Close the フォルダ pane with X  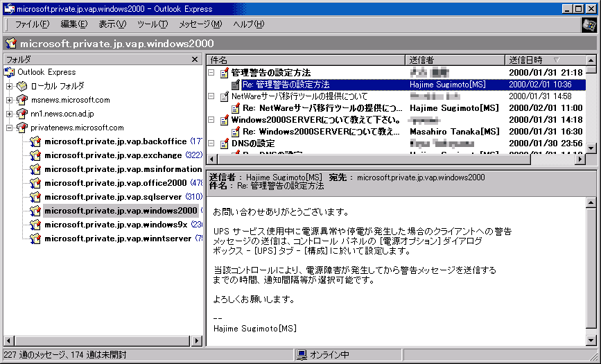coord(195,60)
